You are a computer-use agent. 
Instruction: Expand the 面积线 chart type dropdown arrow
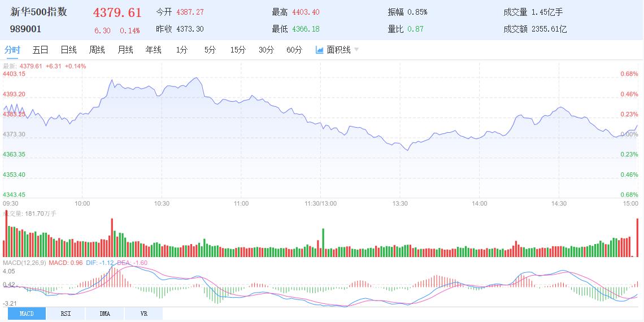(x=356, y=50)
